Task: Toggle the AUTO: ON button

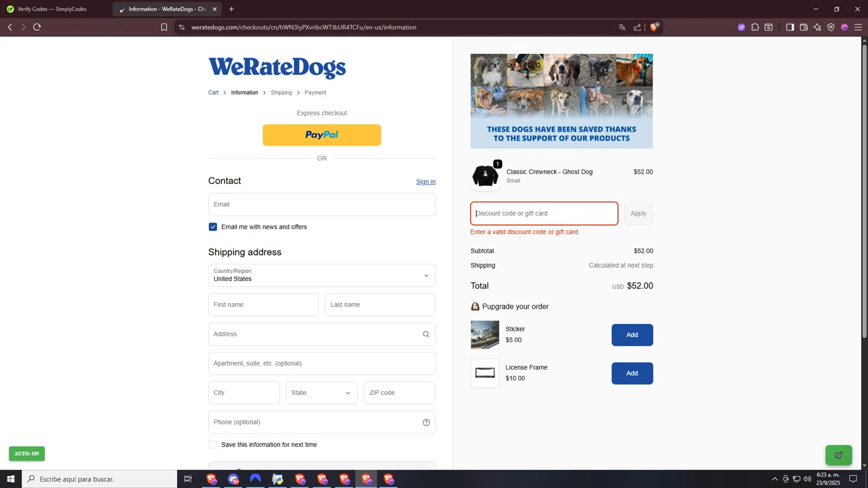Action: coord(27,454)
